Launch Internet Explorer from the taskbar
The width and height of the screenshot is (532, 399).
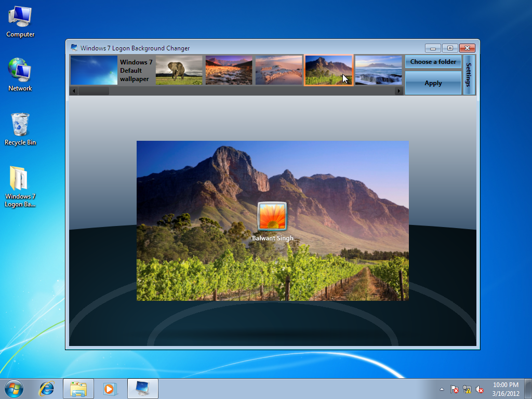point(46,388)
